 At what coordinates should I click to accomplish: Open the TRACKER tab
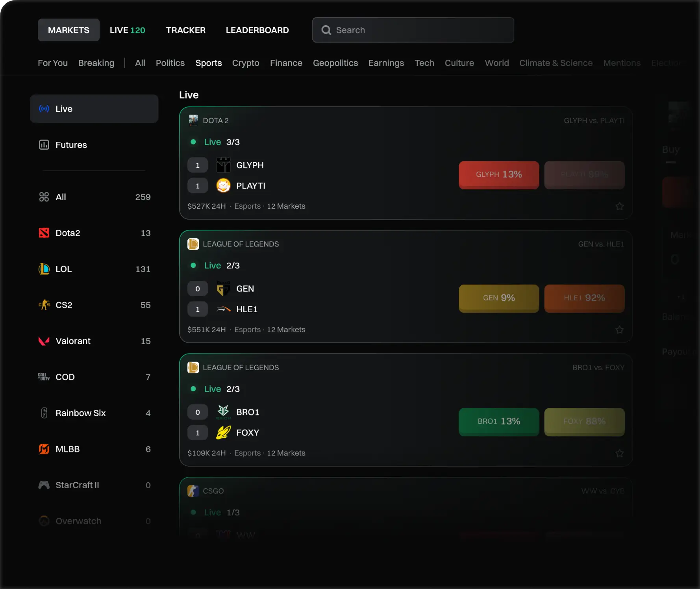pyautogui.click(x=185, y=30)
